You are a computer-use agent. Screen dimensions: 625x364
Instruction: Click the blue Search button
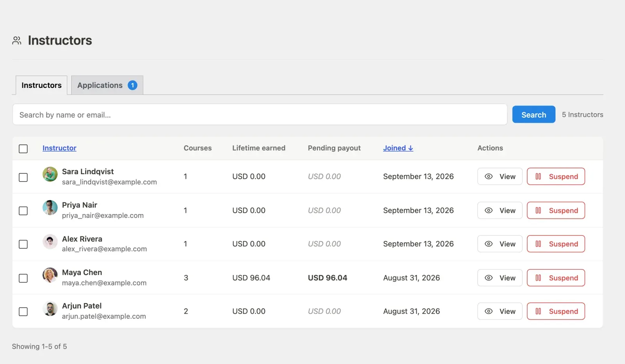[534, 114]
